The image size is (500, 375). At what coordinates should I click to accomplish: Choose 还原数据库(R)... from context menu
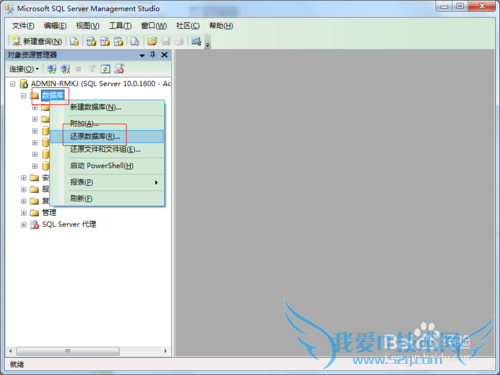tap(107, 136)
